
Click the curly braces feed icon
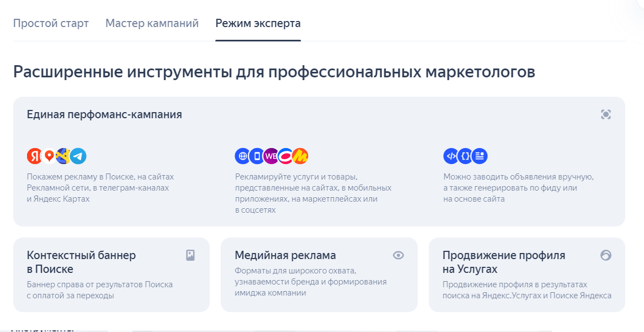[x=465, y=156]
